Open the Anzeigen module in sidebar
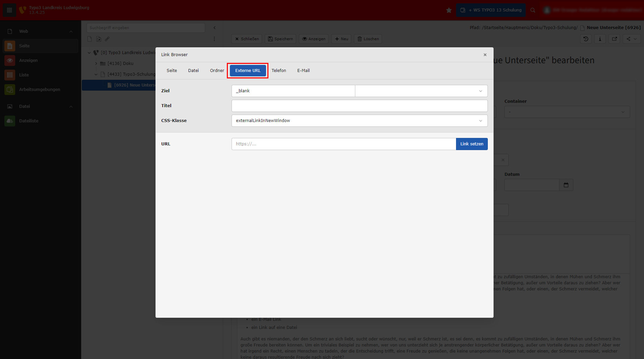The height and width of the screenshot is (359, 644). pos(28,61)
